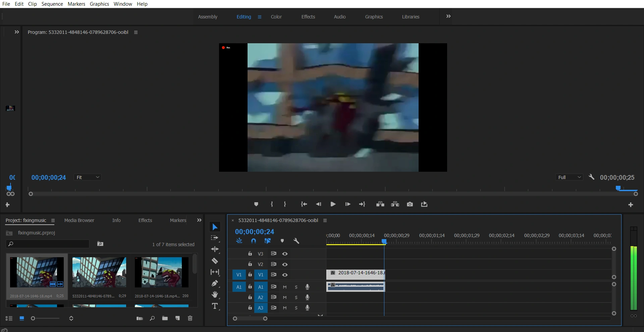Click New Bin folder icon in Project panel
Screen dimensions: 644x332
click(x=165, y=318)
